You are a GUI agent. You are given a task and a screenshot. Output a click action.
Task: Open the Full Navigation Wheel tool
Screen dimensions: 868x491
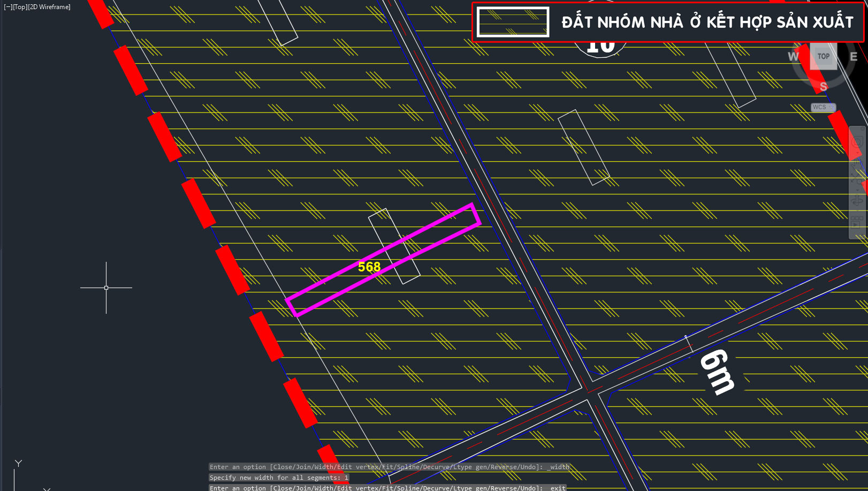[857, 142]
